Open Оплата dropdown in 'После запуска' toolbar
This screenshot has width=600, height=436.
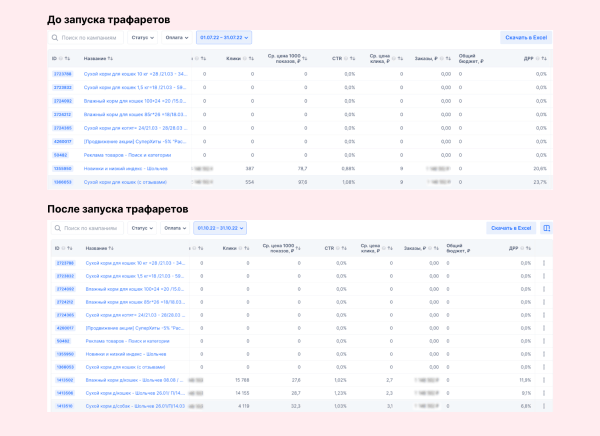click(175, 228)
